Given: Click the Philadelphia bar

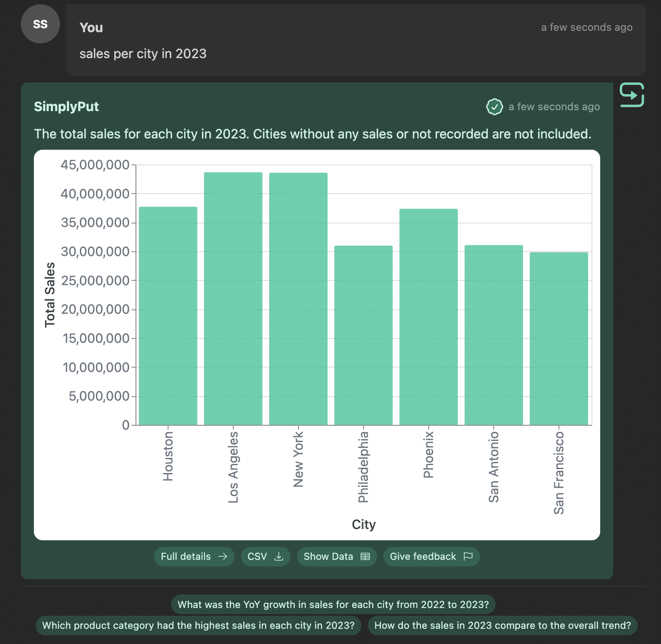Looking at the screenshot, I should point(364,335).
